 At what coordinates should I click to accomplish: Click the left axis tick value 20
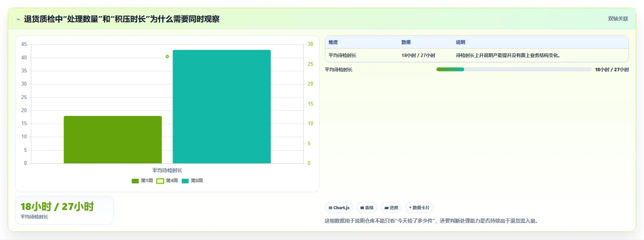(24, 111)
